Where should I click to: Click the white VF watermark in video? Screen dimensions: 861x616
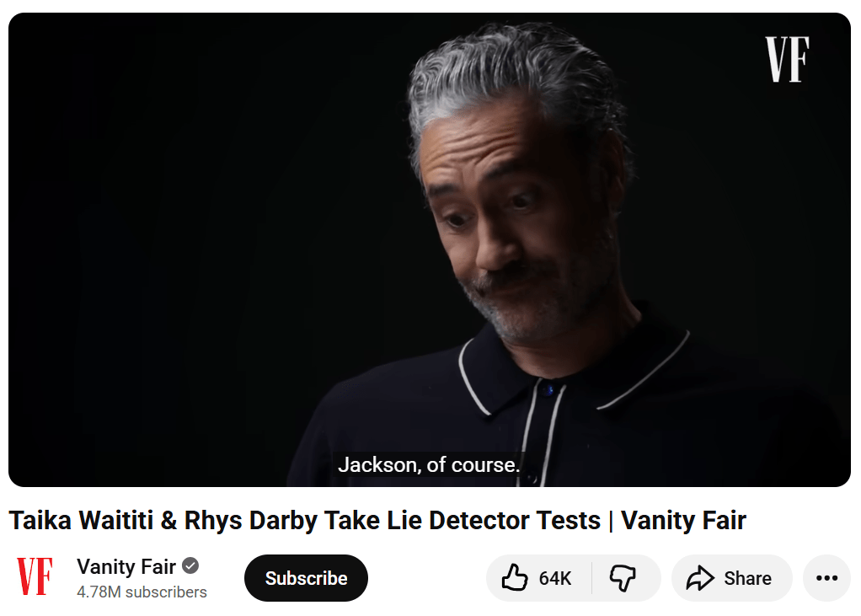pyautogui.click(x=787, y=59)
